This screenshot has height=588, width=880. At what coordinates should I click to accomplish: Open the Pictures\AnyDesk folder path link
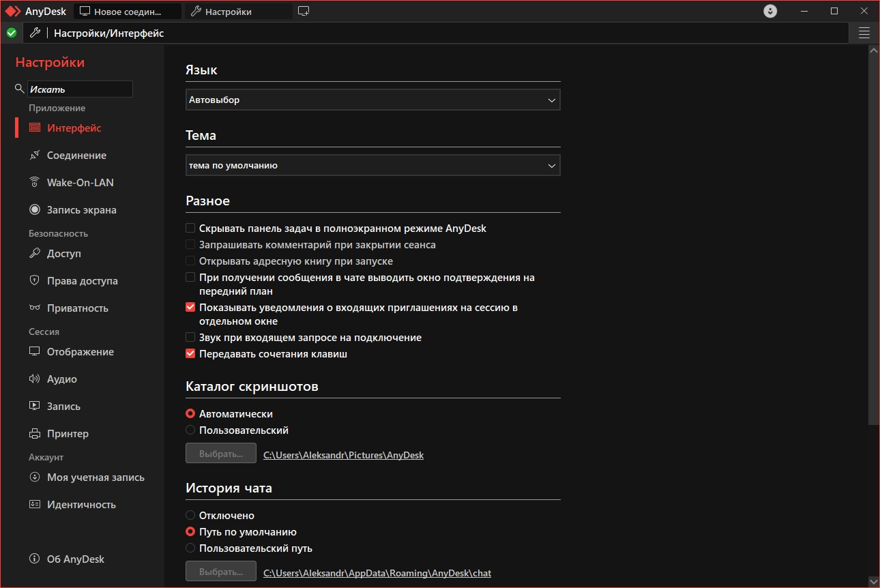343,455
